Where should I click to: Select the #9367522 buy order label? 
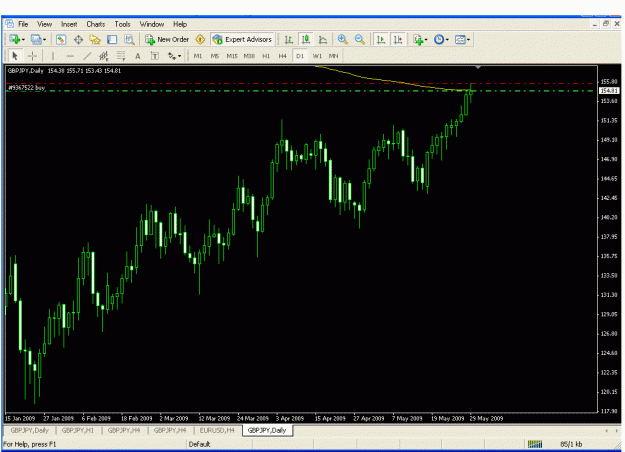click(27, 88)
